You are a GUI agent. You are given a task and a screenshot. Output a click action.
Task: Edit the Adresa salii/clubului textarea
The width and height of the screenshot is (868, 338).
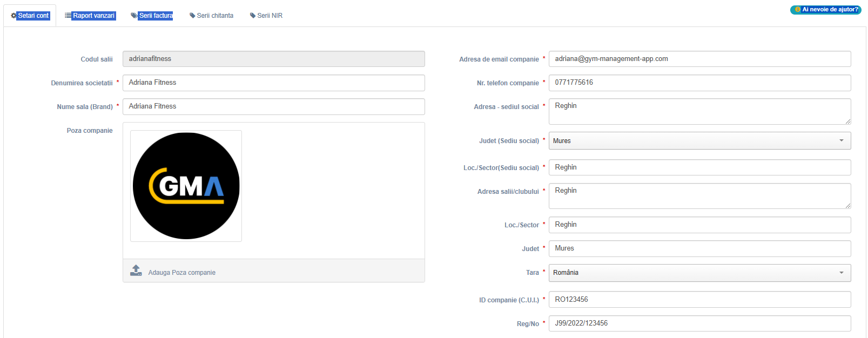700,196
